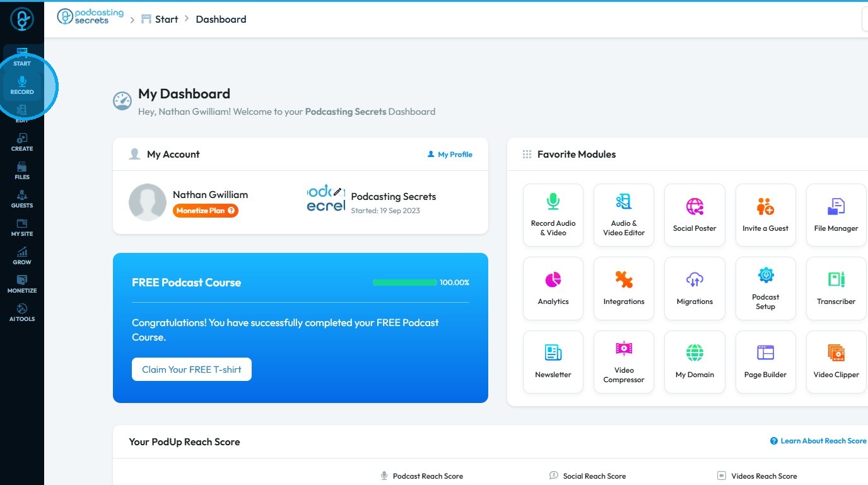868x485 pixels.
Task: Open My Site in the sidebar
Action: 22,228
